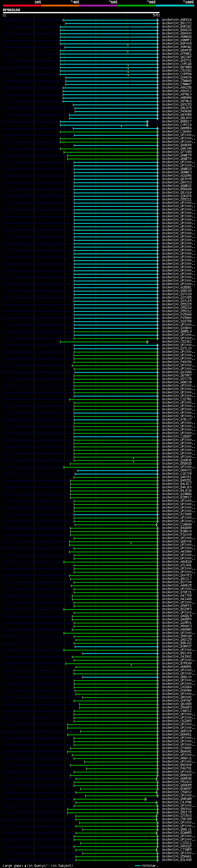Select the UniRef100_Q6EV29 label

coord(176,731)
